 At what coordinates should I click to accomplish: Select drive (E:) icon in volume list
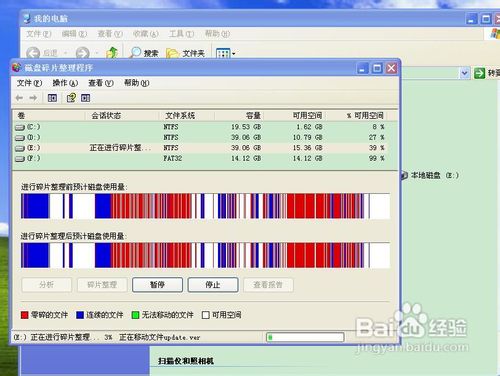[20, 148]
